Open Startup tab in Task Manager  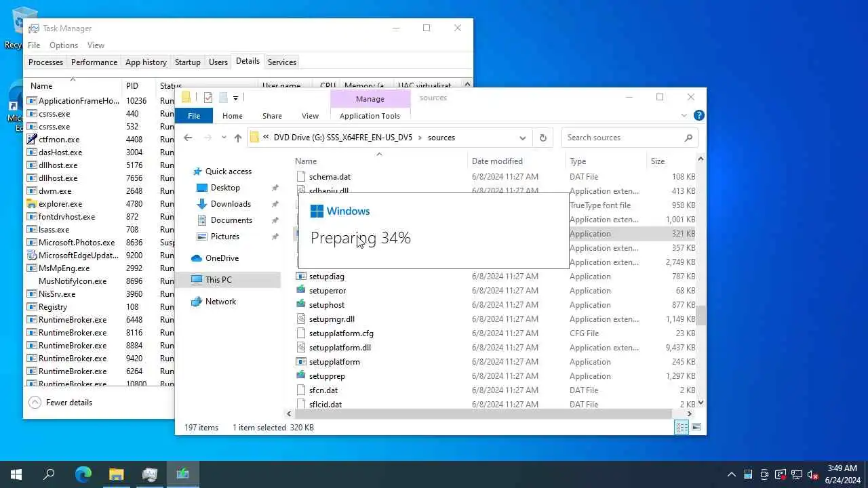188,62
